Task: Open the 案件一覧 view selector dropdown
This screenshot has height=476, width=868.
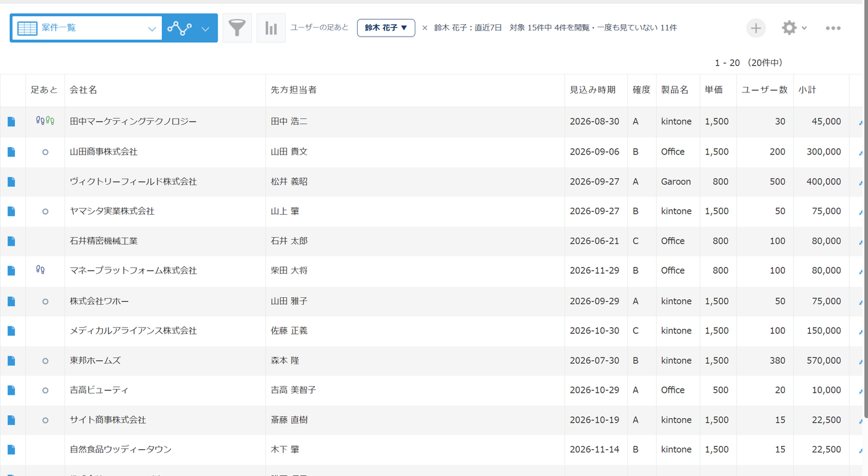Action: 86,28
